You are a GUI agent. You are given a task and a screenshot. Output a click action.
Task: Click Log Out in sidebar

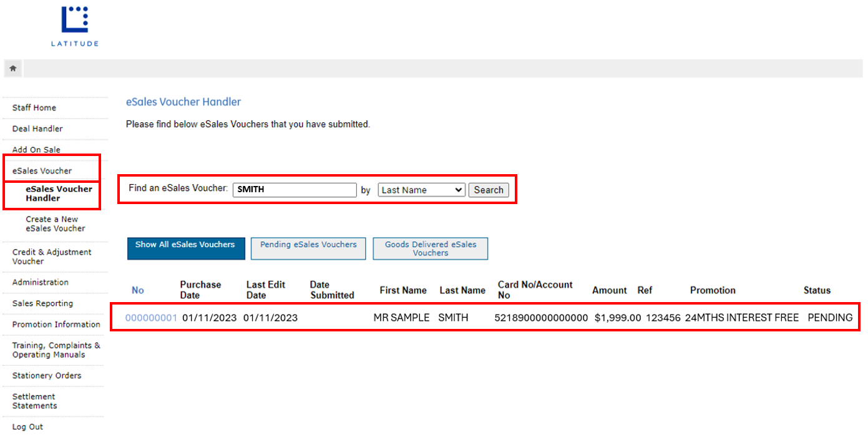pyautogui.click(x=27, y=427)
